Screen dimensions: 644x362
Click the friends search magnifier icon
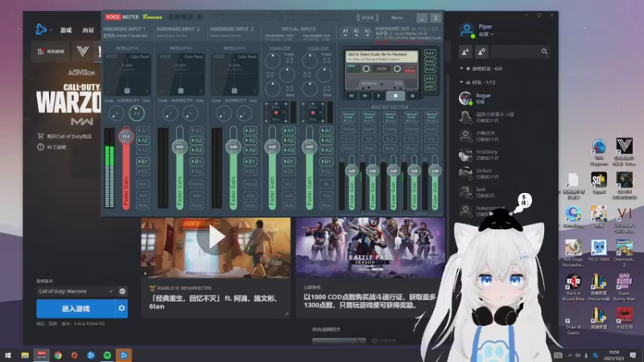pos(544,51)
